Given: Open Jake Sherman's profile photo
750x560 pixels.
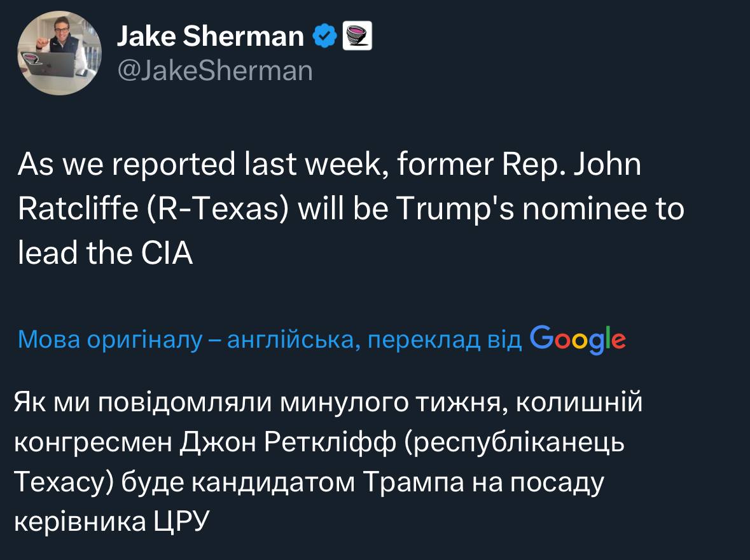Looking at the screenshot, I should (x=59, y=53).
